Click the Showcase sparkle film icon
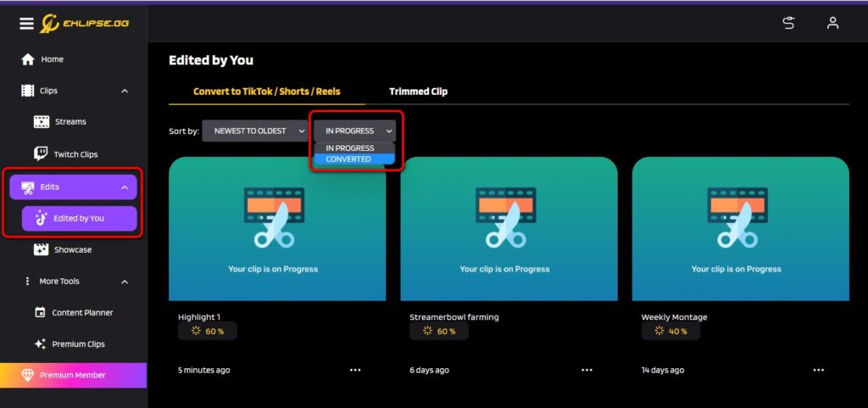868x408 pixels. (41, 249)
